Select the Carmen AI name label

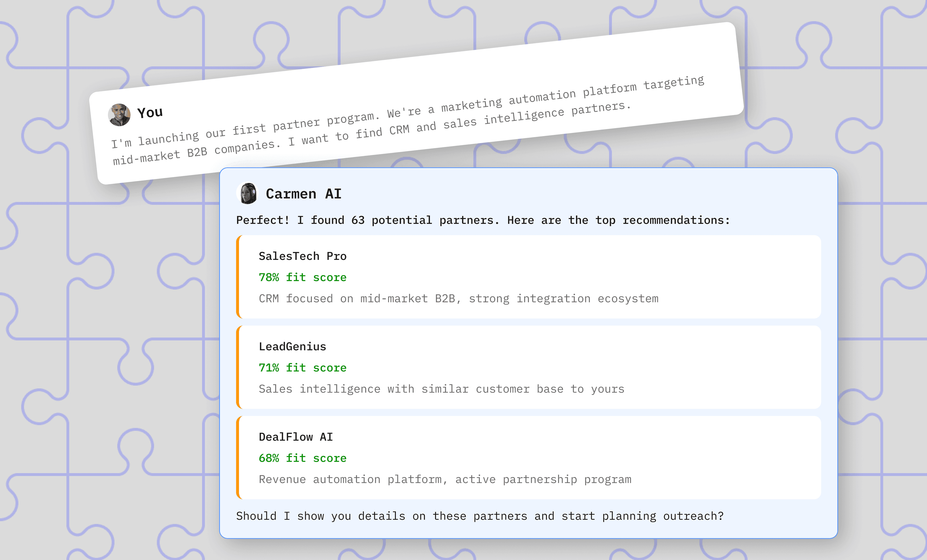tap(303, 194)
